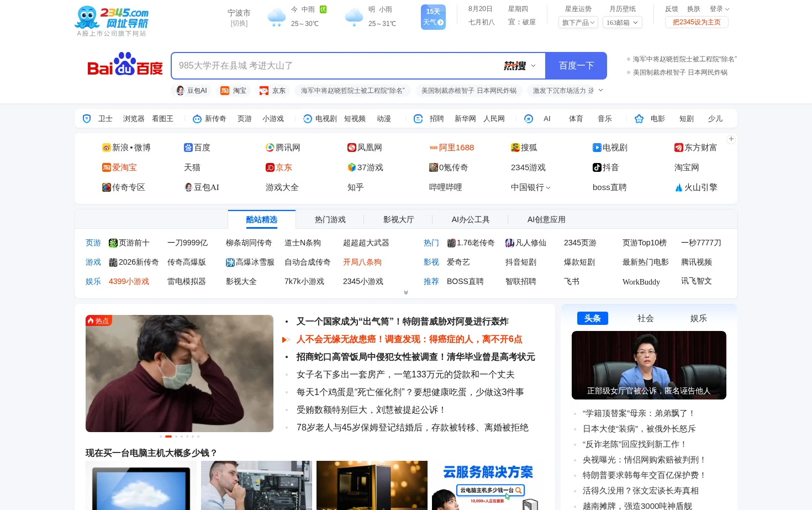This screenshot has width=812, height=510.
Task: Open news 央视曝光：情侣网购索赔被判刑
Action: (645, 460)
